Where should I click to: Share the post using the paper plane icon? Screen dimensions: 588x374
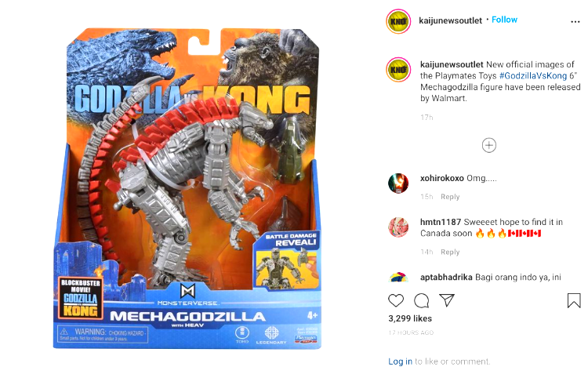point(447,300)
